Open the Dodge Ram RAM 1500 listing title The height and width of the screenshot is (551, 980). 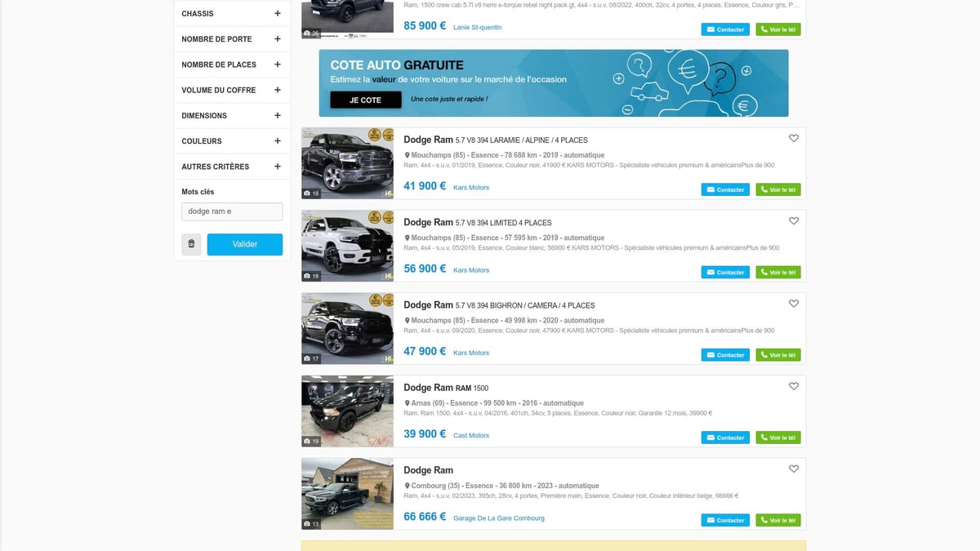[x=446, y=387]
